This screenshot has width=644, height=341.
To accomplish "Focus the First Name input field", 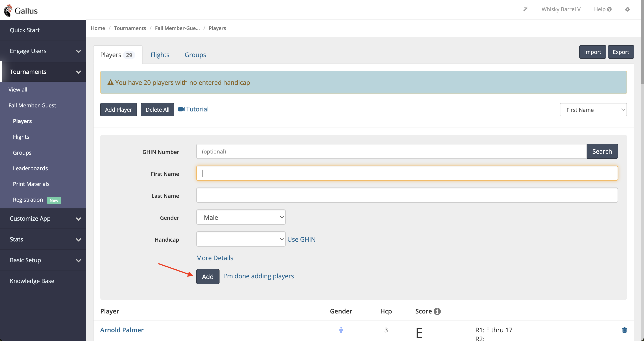I will coord(407,173).
